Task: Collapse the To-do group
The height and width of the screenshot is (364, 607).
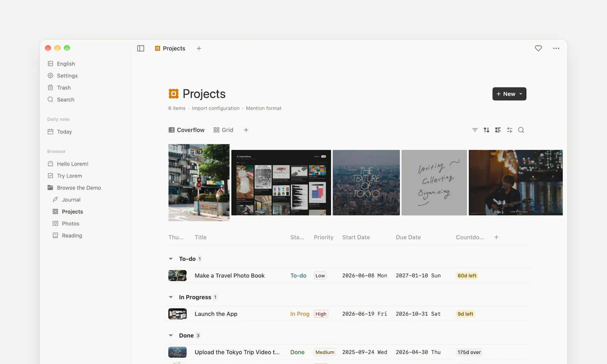Action: click(171, 259)
